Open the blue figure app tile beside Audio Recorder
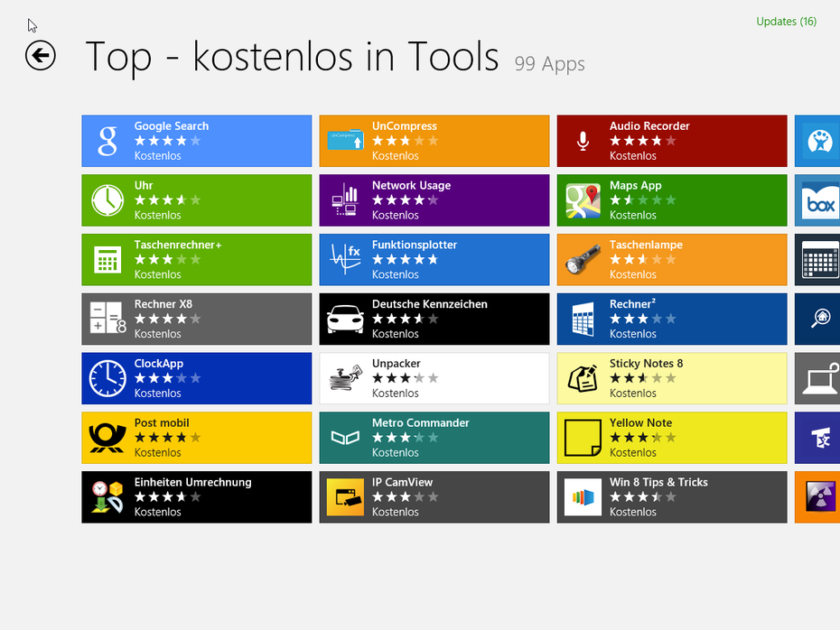Image resolution: width=840 pixels, height=630 pixels. click(817, 141)
